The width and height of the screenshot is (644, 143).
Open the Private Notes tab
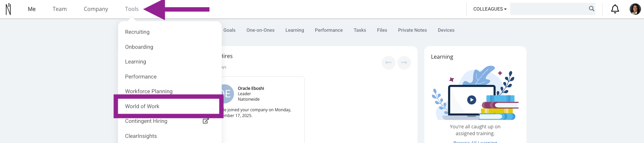pos(412,30)
